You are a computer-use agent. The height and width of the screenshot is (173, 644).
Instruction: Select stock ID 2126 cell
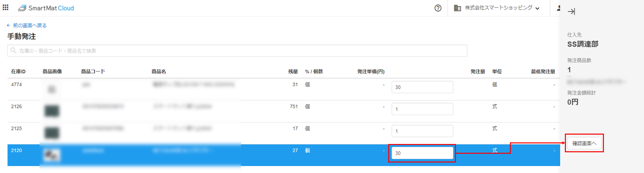click(17, 107)
